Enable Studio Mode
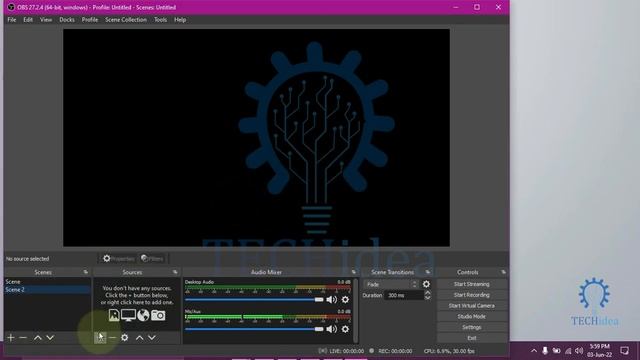This screenshot has height=360, width=640. (471, 316)
